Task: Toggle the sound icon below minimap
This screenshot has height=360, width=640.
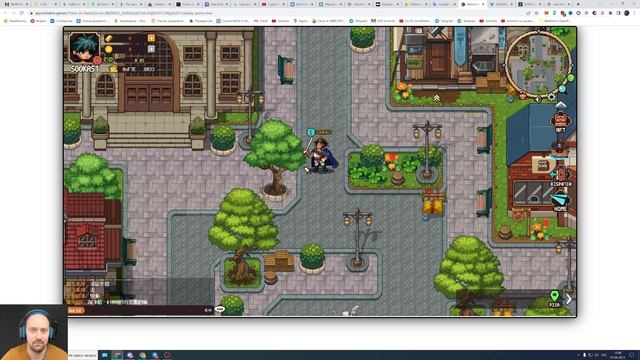Action: tap(538, 99)
